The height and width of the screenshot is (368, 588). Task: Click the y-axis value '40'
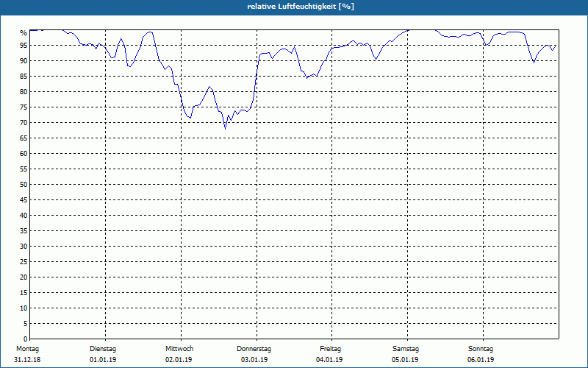click(x=24, y=216)
